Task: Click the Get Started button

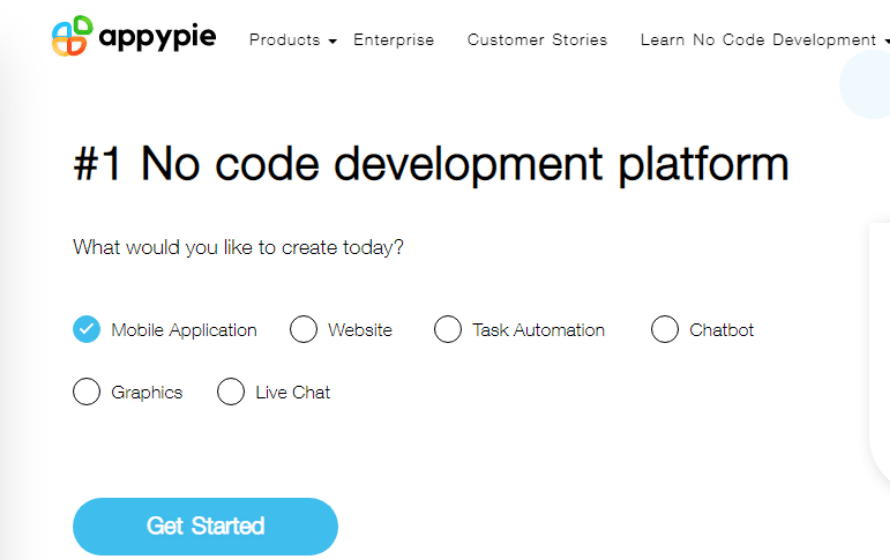Action: coord(205,526)
